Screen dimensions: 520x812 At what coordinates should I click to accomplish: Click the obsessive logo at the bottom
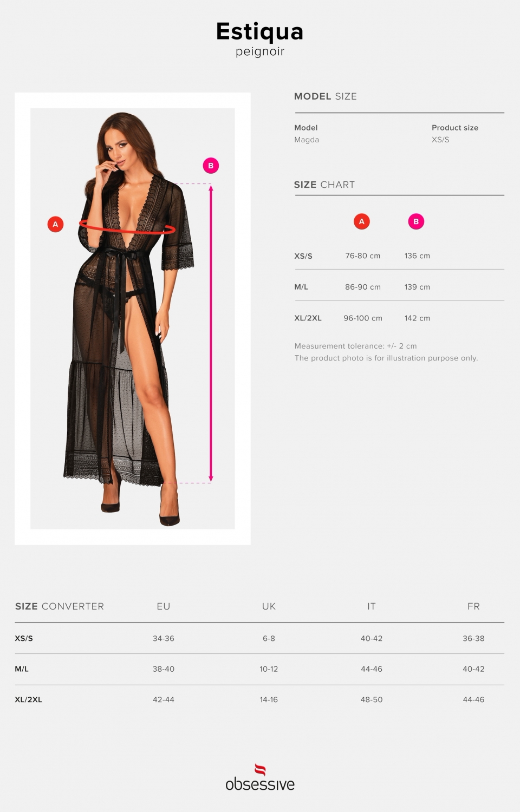[260, 777]
